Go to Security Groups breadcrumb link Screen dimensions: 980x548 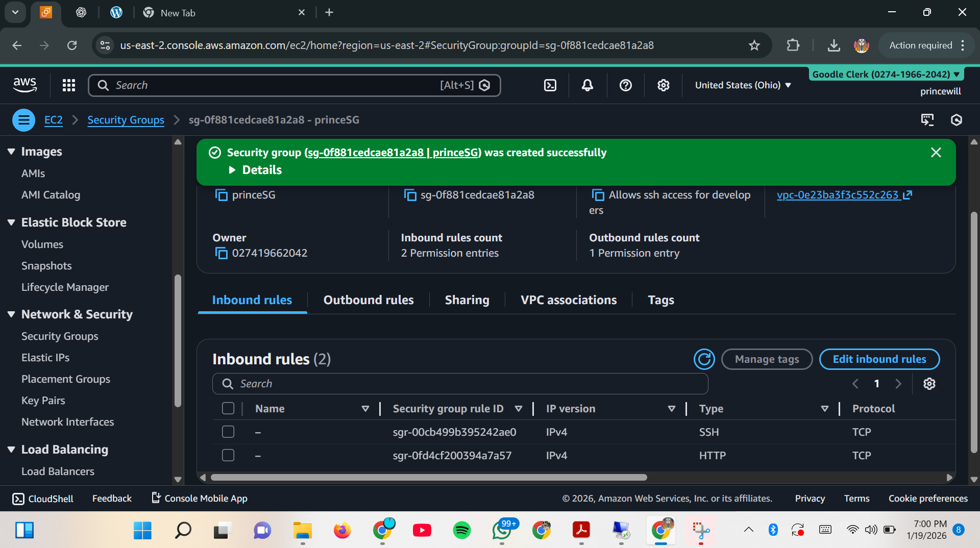click(x=126, y=120)
